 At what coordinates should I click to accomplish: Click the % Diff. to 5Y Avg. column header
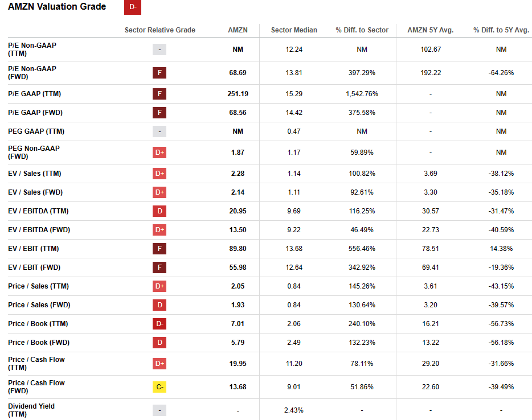pos(501,30)
